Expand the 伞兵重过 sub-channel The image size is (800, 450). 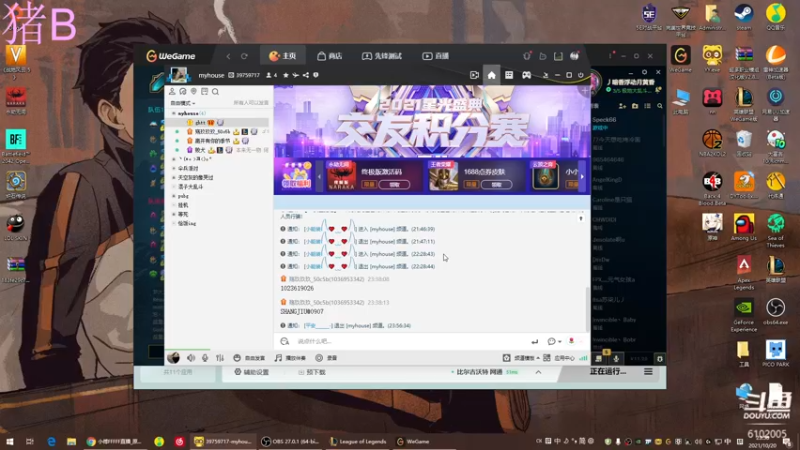coord(174,168)
